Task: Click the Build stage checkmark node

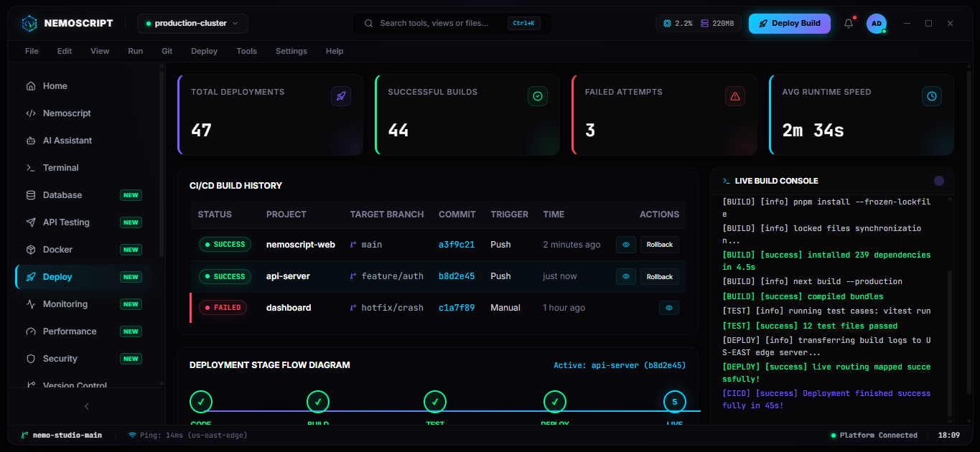Action: click(x=318, y=402)
